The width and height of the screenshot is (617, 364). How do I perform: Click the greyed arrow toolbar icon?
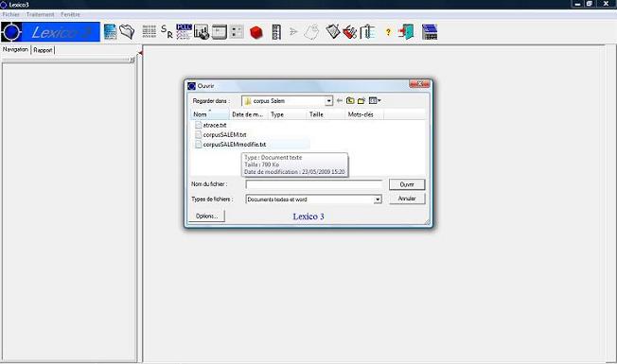tap(293, 31)
